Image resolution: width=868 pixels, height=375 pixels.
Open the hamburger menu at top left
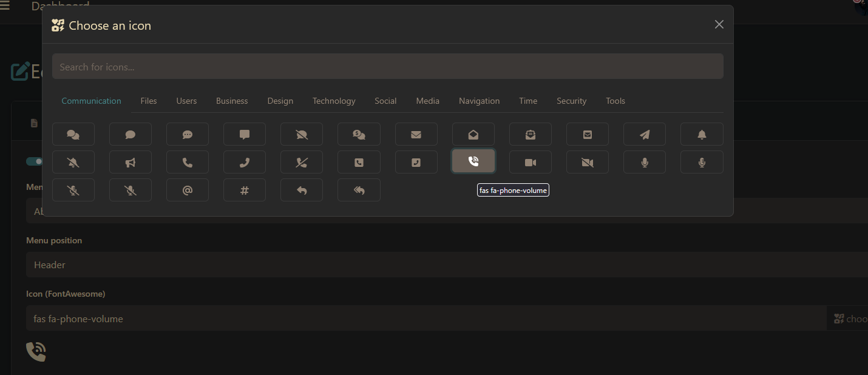click(5, 6)
